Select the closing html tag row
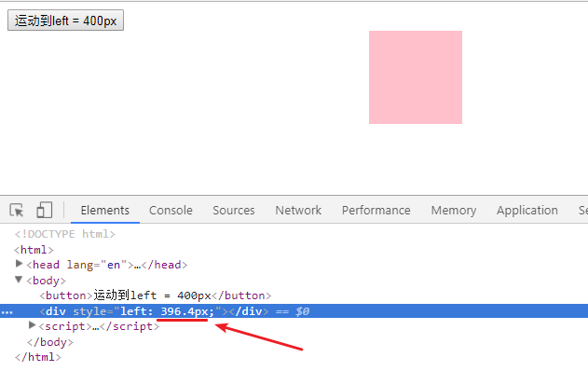Viewport: 588px width, 371px height. (x=37, y=357)
